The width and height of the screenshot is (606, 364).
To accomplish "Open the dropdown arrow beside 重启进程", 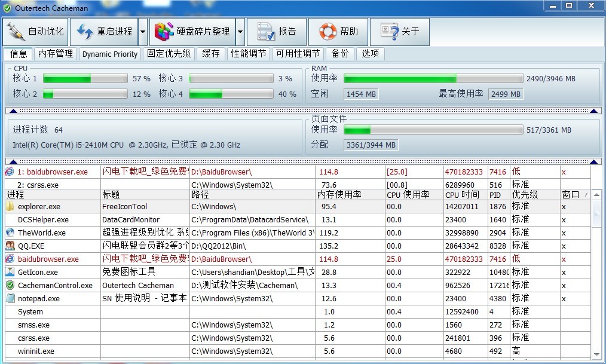I will (143, 32).
